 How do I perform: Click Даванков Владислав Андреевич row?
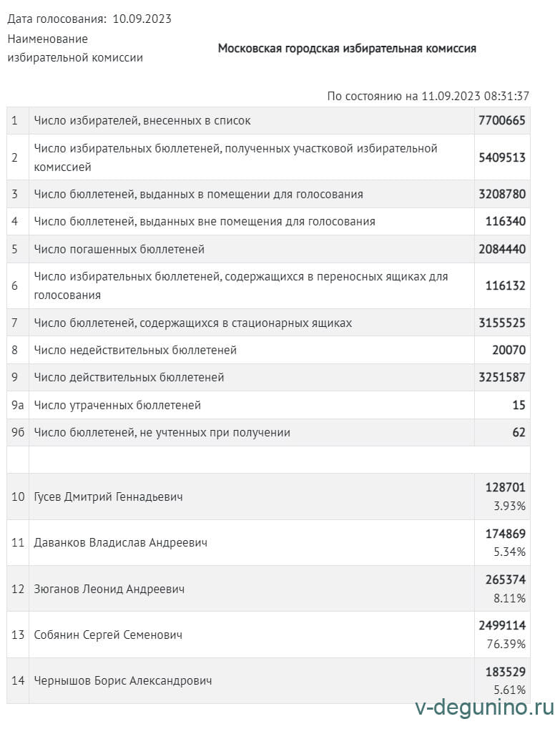(x=120, y=543)
